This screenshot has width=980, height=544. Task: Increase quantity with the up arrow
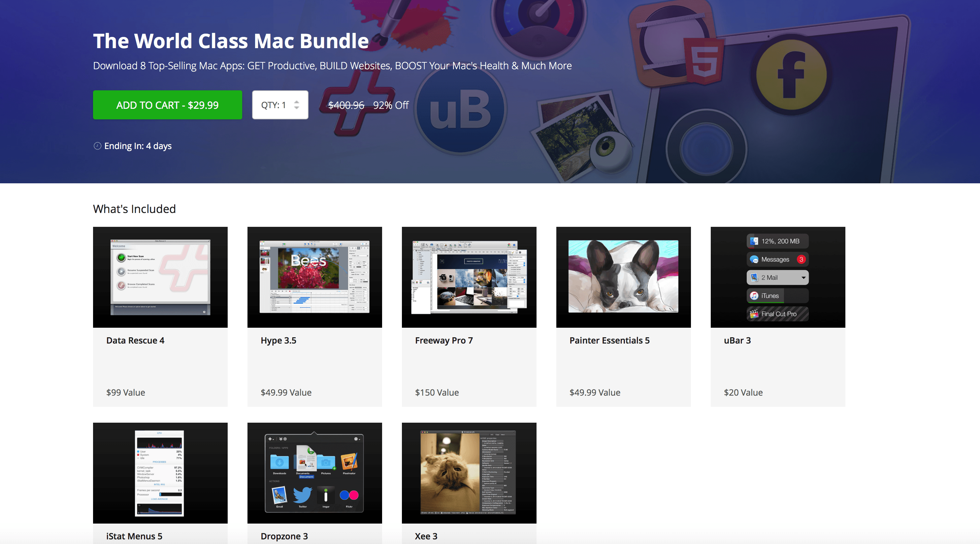[297, 102]
